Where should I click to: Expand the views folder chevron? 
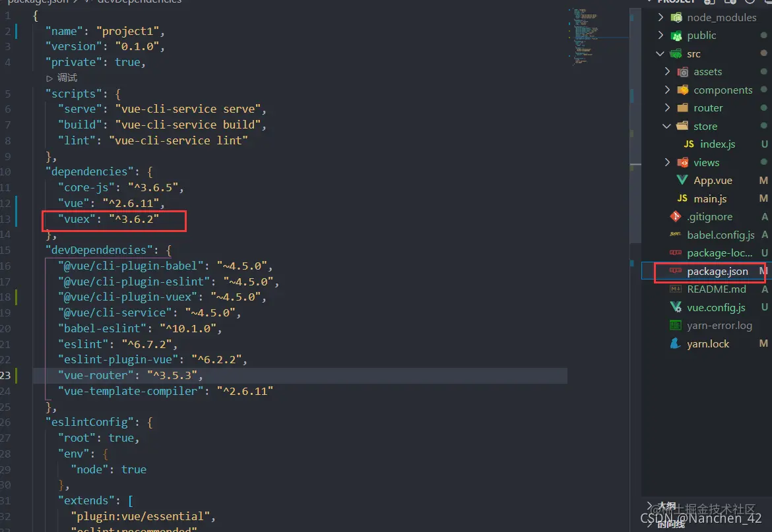(x=667, y=162)
